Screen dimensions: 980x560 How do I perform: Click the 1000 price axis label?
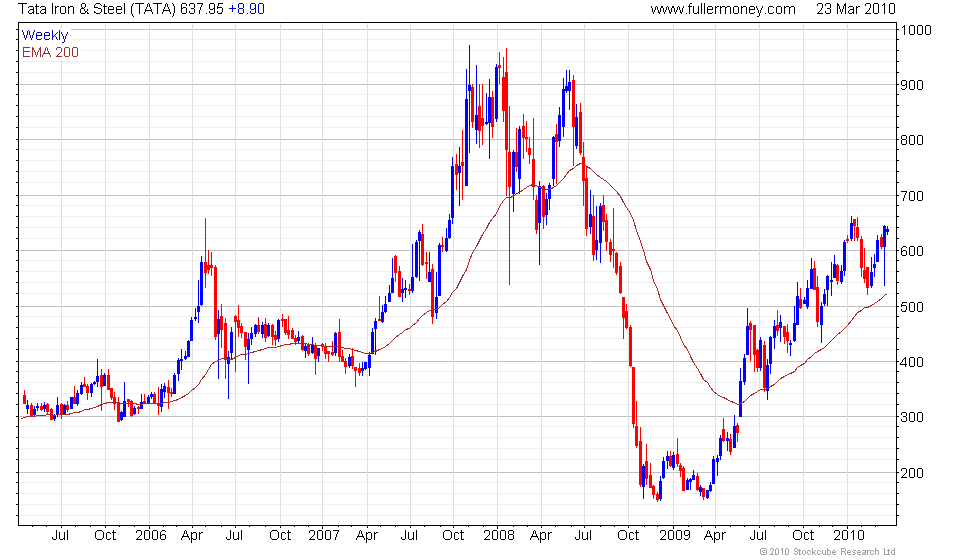(916, 30)
